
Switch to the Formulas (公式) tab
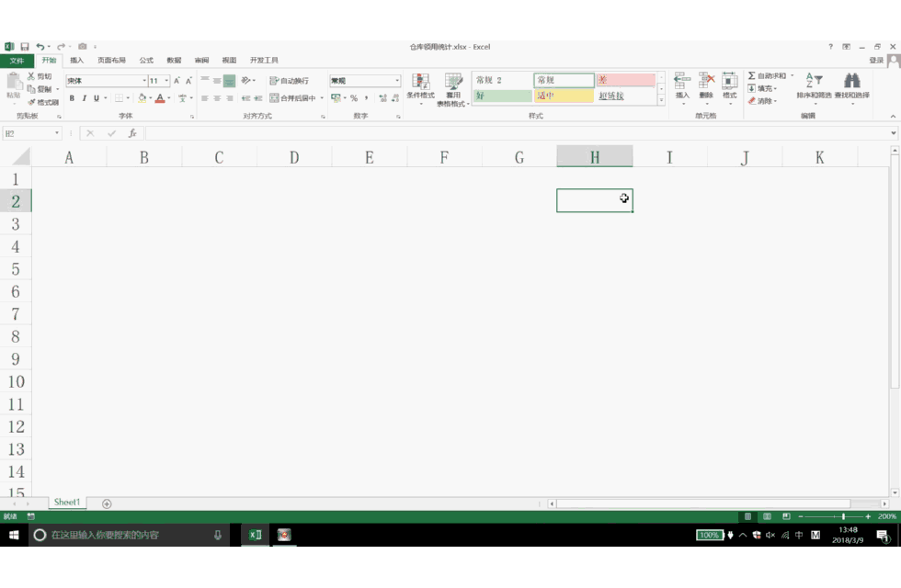coord(146,61)
